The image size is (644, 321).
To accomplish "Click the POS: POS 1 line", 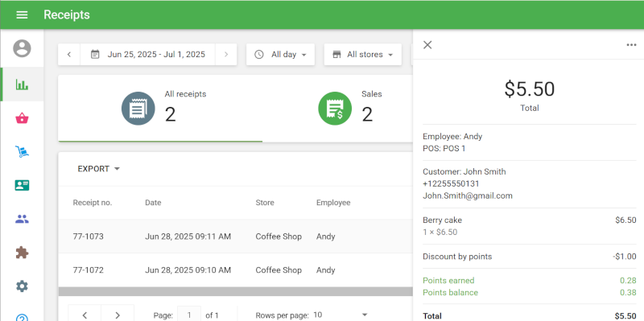I will coord(444,149).
